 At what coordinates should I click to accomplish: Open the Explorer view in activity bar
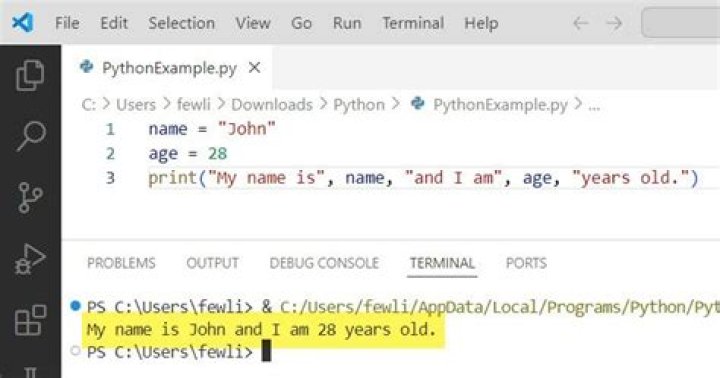coord(30,75)
